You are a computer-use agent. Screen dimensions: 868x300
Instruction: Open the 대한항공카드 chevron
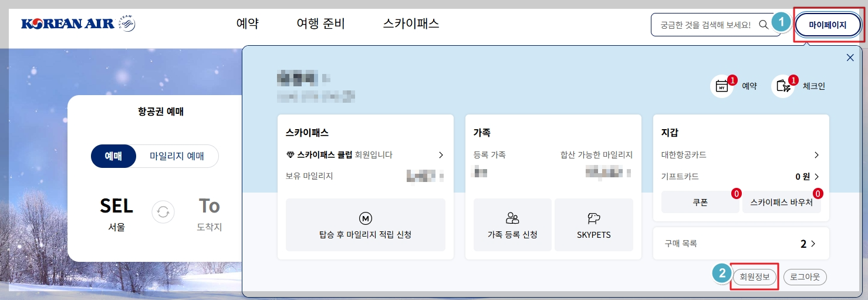point(816,155)
